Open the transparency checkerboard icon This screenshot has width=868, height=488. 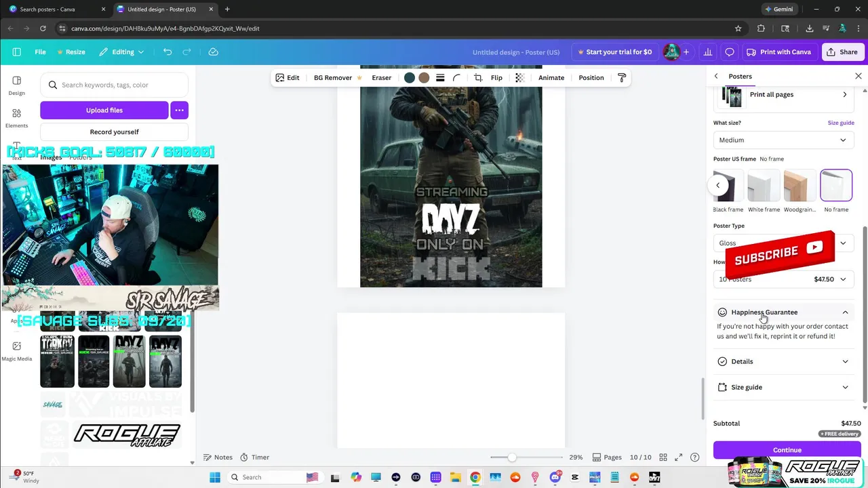click(520, 78)
